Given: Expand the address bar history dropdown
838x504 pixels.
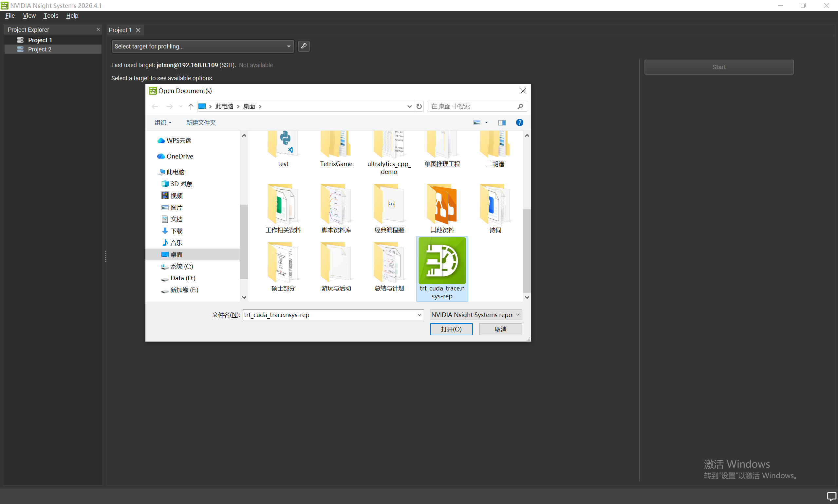Looking at the screenshot, I should [x=409, y=106].
